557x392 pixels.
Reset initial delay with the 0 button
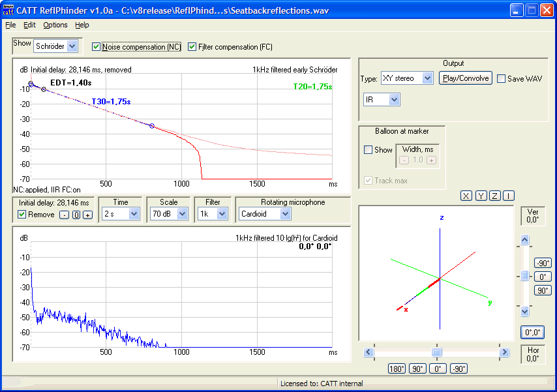coord(76,215)
